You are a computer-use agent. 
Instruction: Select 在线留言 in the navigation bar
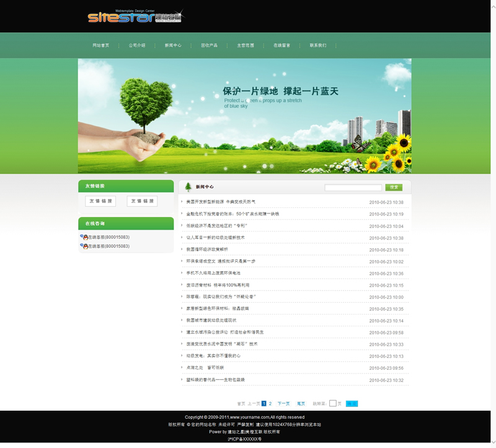pyautogui.click(x=281, y=45)
